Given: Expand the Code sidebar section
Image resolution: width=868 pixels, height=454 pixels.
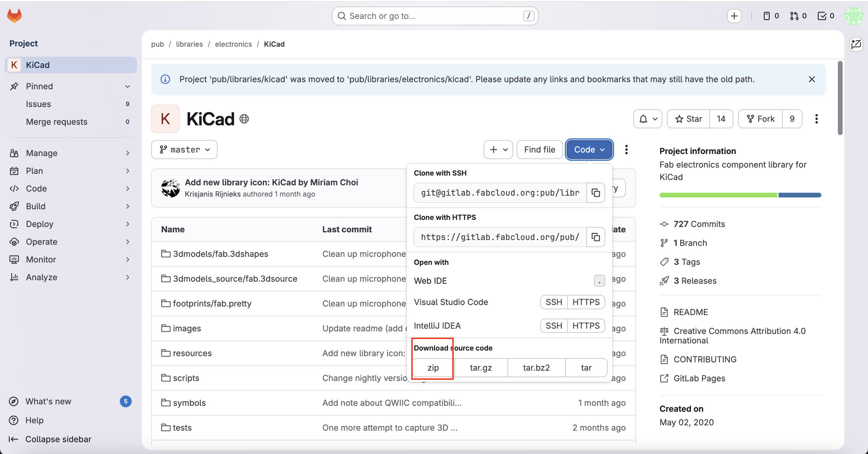Looking at the screenshot, I should pos(71,188).
